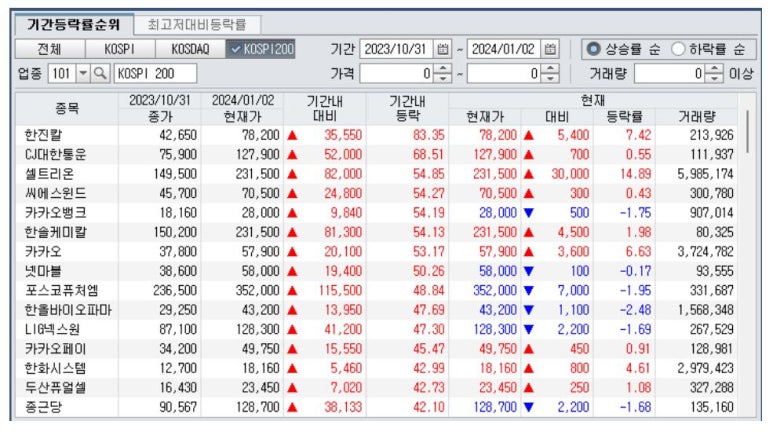This screenshot has width=773, height=432.
Task: Select the KOSPI market filter
Action: pos(120,49)
